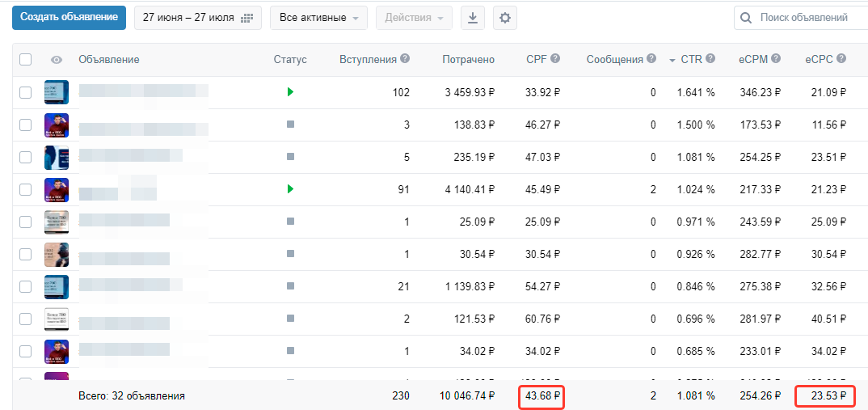This screenshot has width=868, height=410.
Task: Click help icon next to Вступления
Action: (405, 58)
